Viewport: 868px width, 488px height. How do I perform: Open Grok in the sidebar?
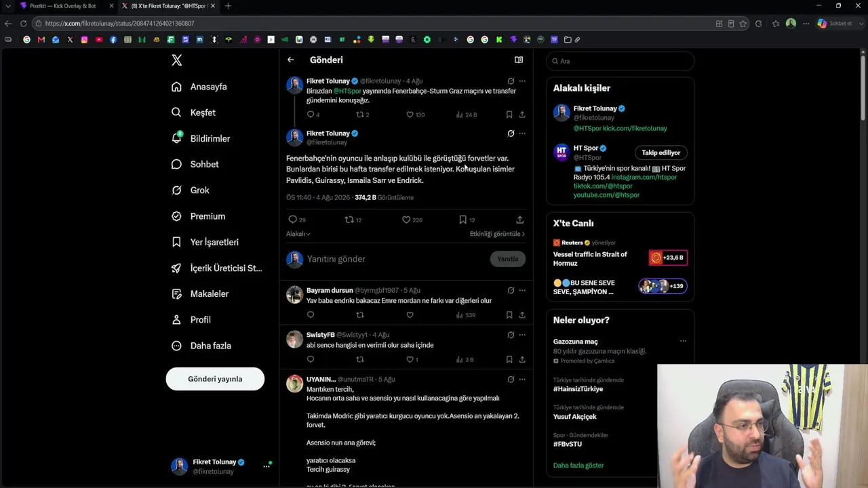[x=191, y=190]
